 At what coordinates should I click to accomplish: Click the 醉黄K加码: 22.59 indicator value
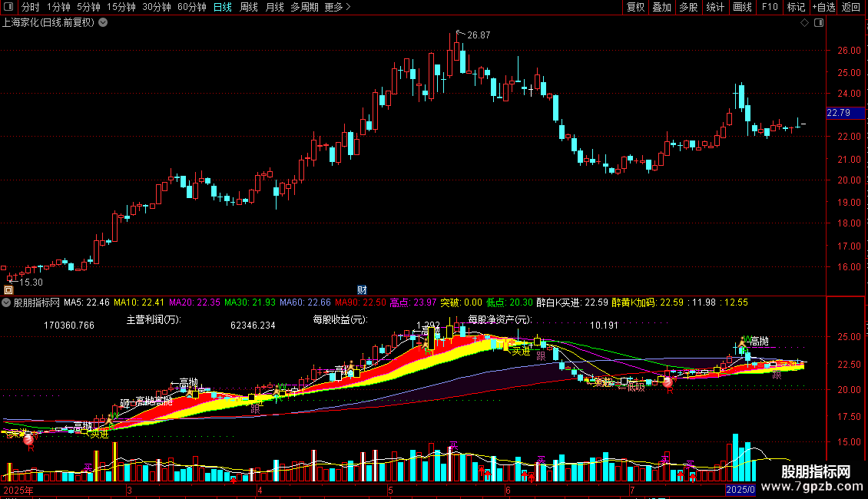(x=647, y=302)
